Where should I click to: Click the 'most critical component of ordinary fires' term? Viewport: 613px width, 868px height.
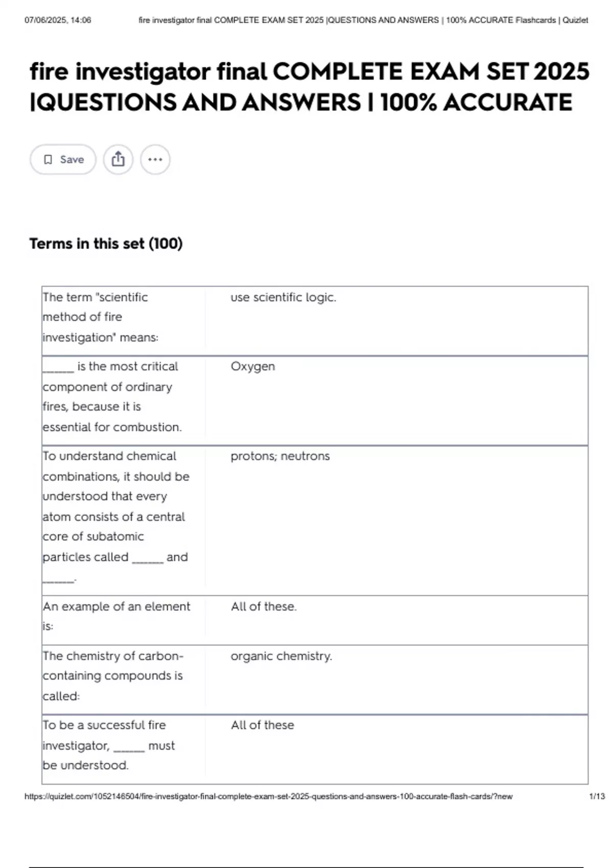tap(112, 397)
